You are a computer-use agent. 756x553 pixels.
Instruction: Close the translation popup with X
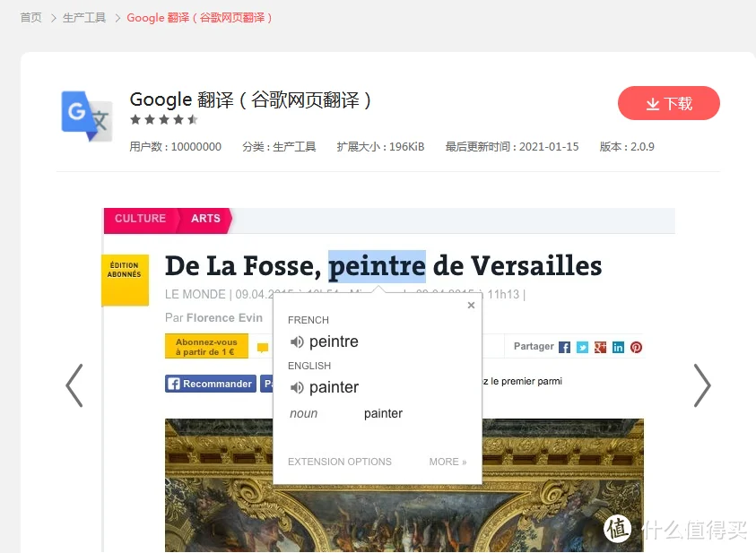471,305
